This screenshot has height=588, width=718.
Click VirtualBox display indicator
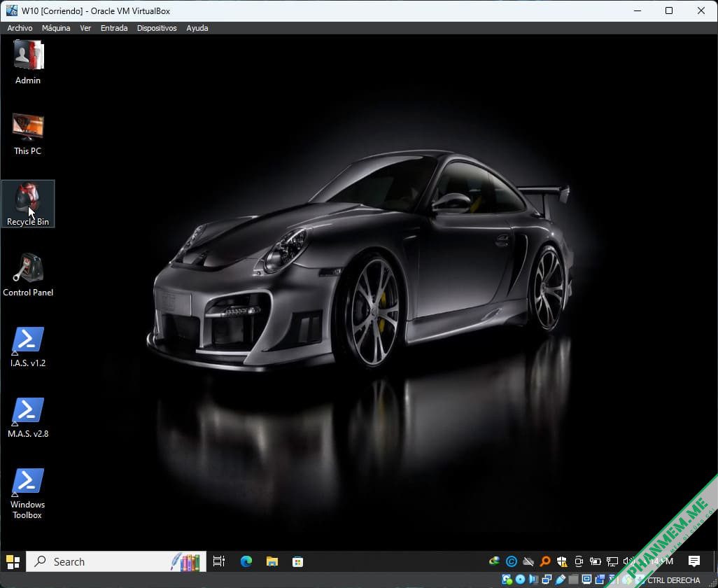[586, 580]
